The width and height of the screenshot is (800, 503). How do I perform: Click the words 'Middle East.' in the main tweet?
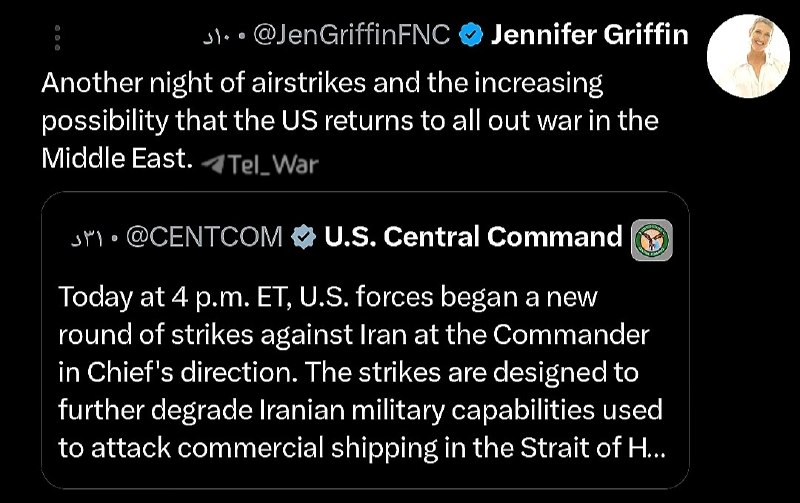point(117,158)
